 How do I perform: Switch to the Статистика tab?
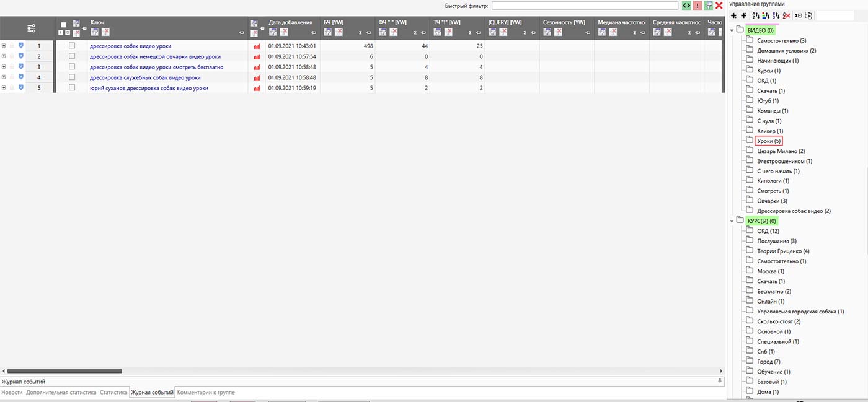pos(113,392)
